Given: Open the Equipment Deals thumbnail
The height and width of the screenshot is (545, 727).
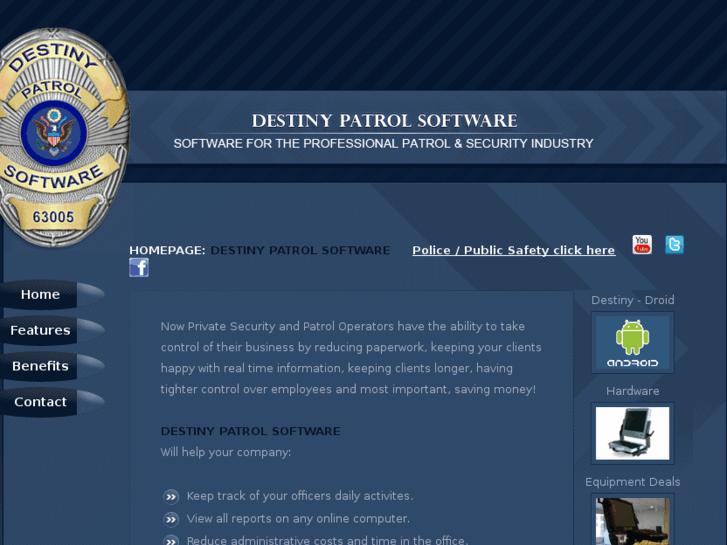Looking at the screenshot, I should click(632, 520).
